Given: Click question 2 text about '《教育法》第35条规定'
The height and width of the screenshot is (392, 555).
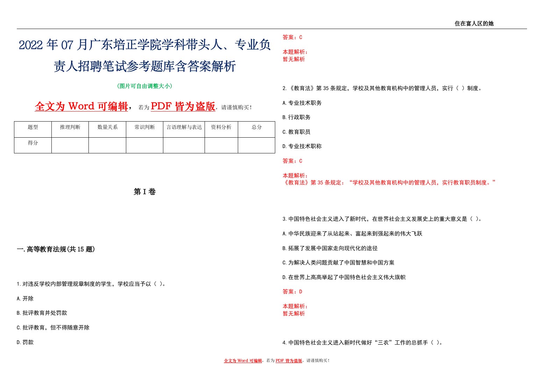Looking at the screenshot, I should [x=382, y=88].
